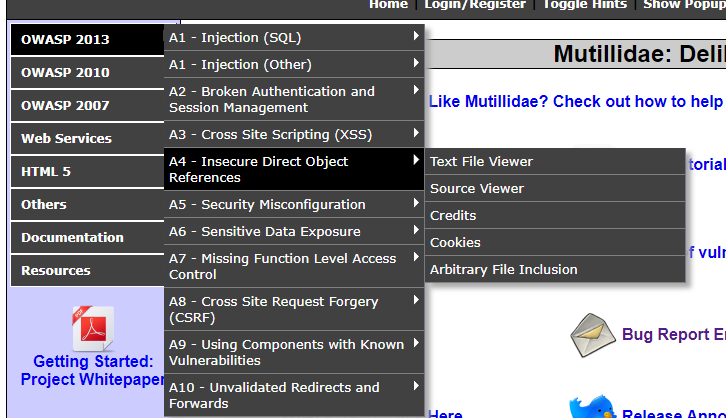The image size is (726, 418).
Task: Choose A5 - Security Misconfiguration
Action: pyautogui.click(x=294, y=204)
